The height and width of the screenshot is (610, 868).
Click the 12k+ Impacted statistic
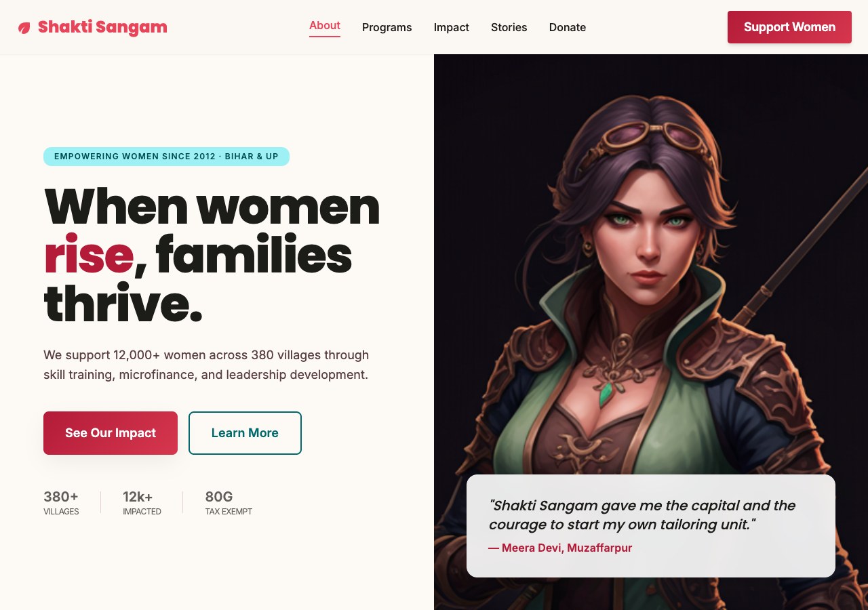tap(142, 502)
